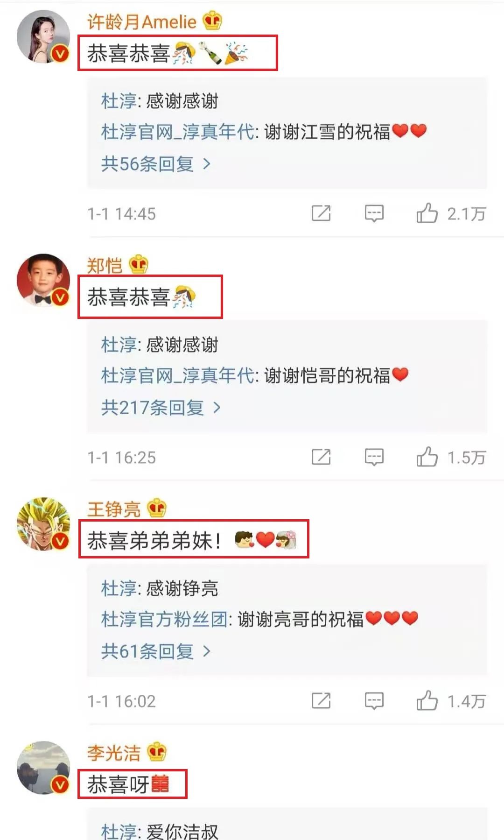Tap comment bubble icon on 郑恺's comment
This screenshot has height=840, width=504.
[374, 457]
